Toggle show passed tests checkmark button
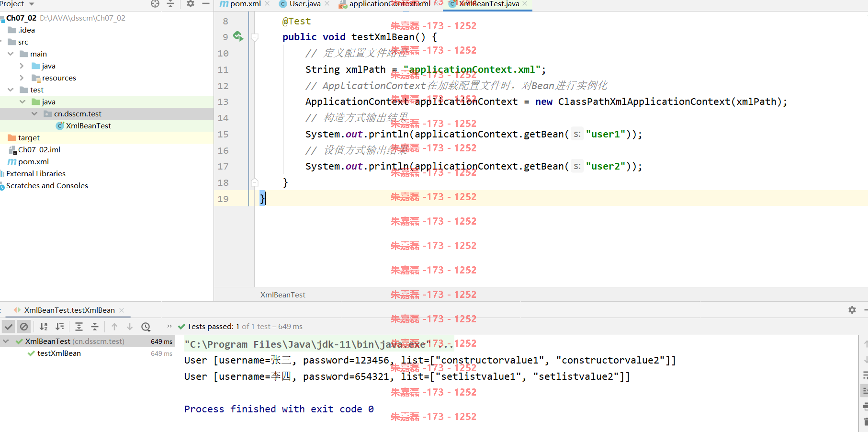The image size is (868, 432). tap(9, 327)
